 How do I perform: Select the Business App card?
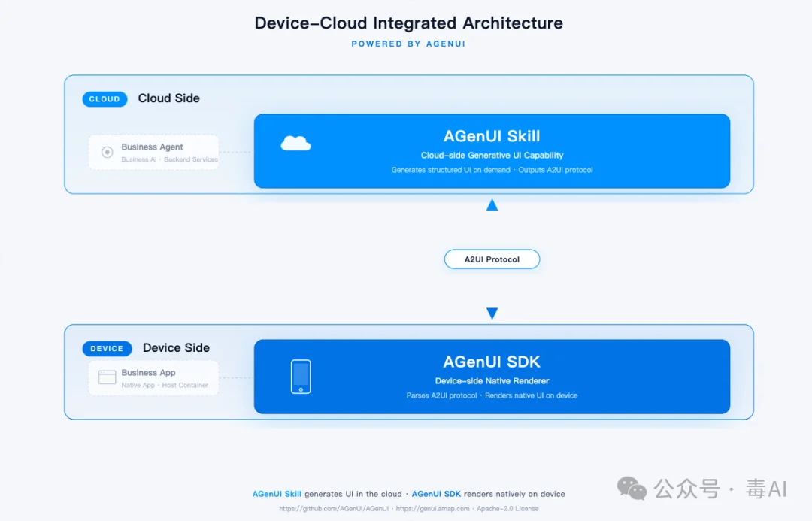point(153,378)
